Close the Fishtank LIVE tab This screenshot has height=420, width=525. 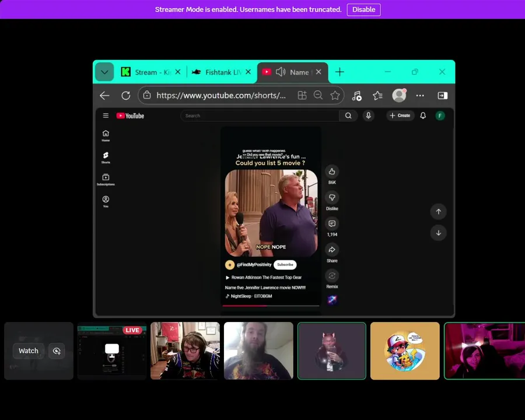tap(248, 72)
